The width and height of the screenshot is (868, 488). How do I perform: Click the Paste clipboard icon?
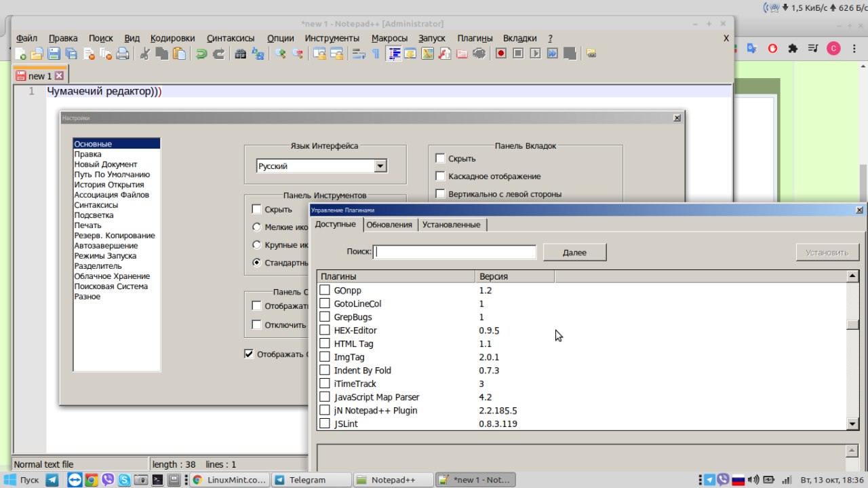179,54
